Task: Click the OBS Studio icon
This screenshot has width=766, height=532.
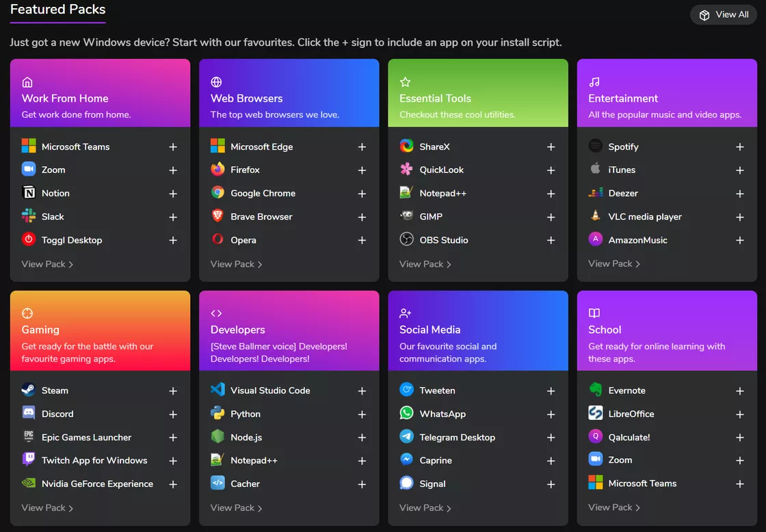Action: click(406, 240)
